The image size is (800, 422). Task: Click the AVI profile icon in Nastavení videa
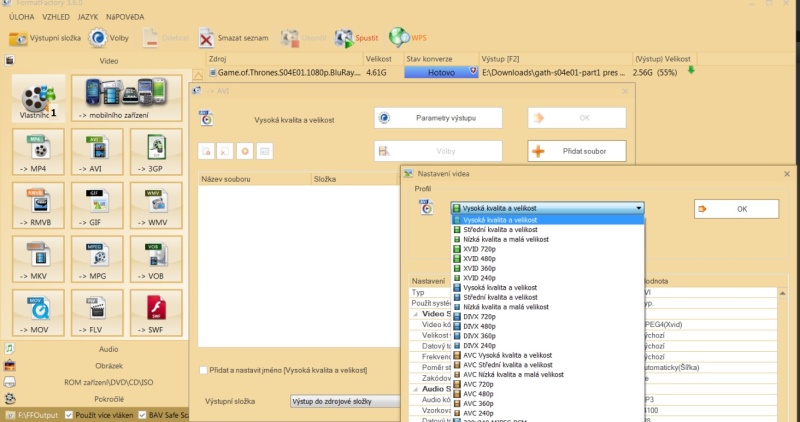pyautogui.click(x=426, y=207)
